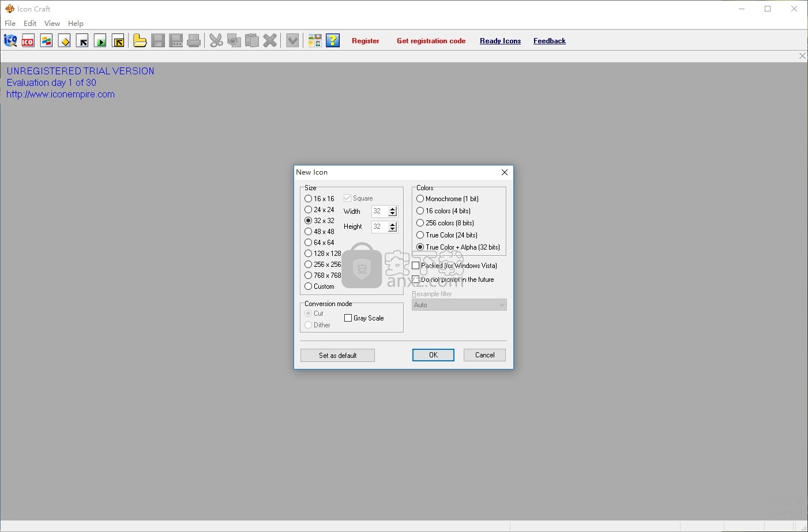Viewport: 808px width, 532px height.
Task: Choose True Color (24 bits) option
Action: click(x=447, y=235)
